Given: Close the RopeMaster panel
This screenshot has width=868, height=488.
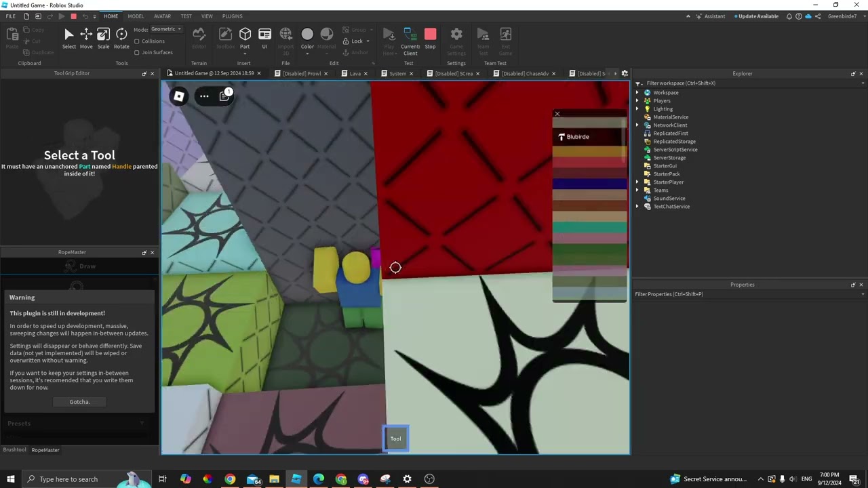Looking at the screenshot, I should coord(152,252).
